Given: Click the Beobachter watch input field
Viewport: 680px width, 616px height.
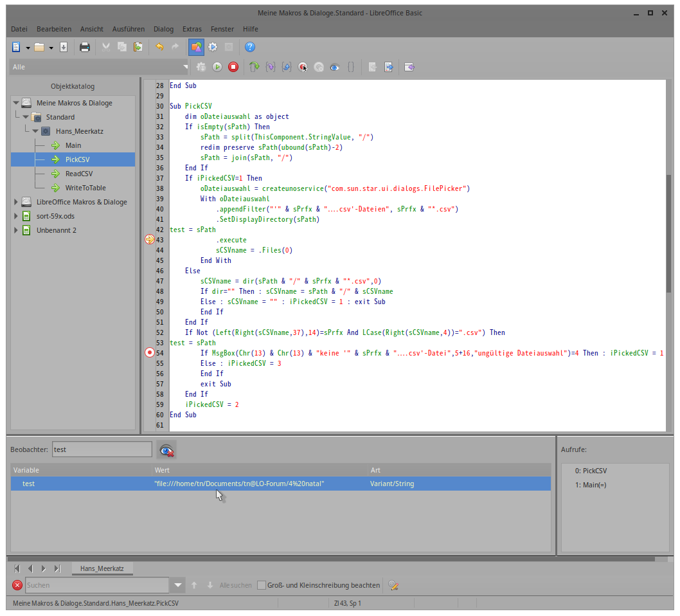Looking at the screenshot, I should click(102, 449).
